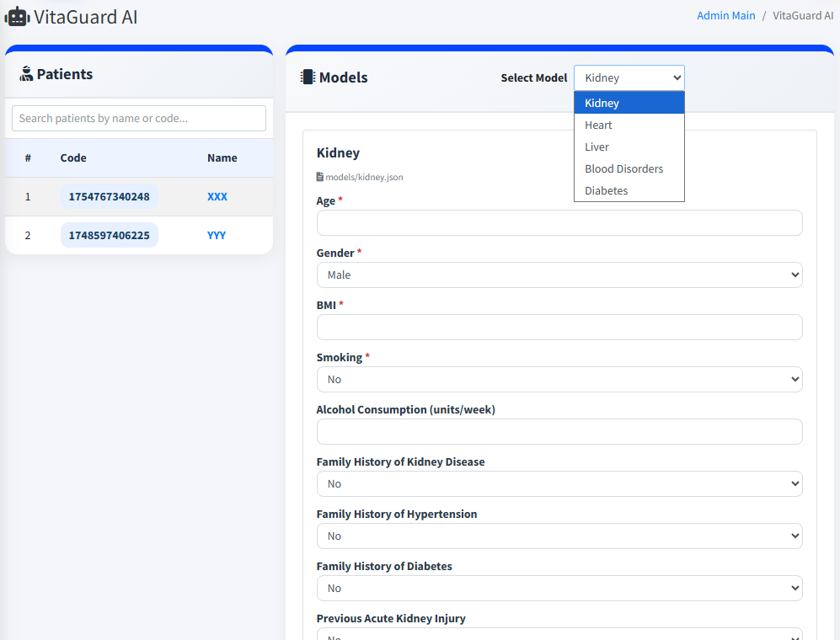Choose Heart from the model list
Screen dimensions: 840x640
click(x=598, y=125)
